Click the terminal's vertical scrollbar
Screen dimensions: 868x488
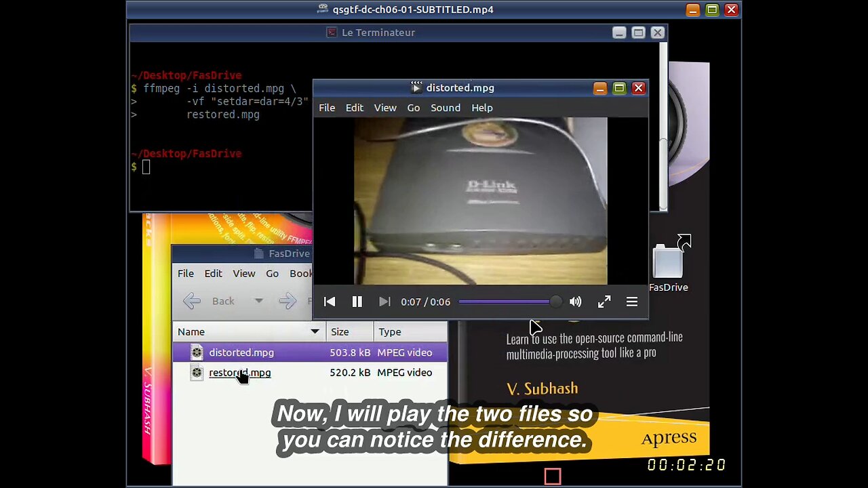663,127
